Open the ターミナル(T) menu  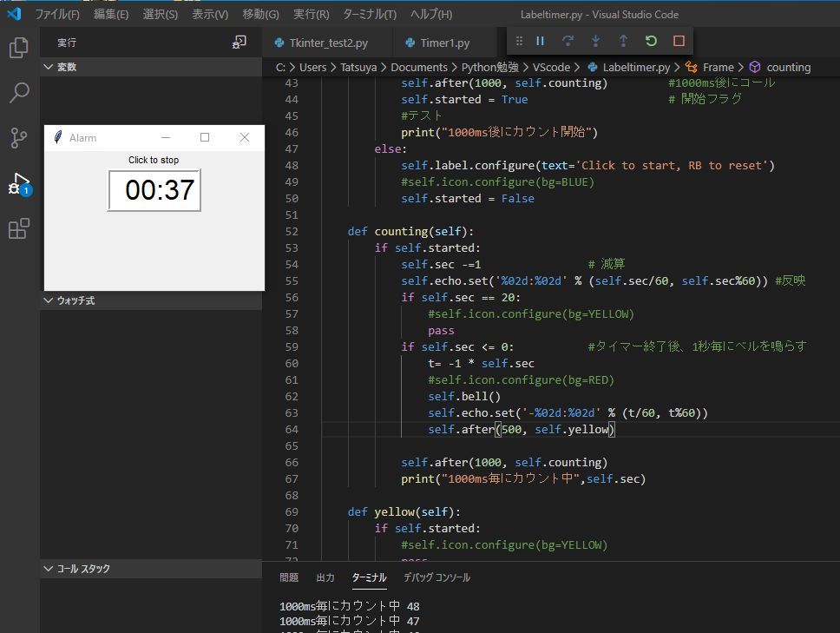[370, 15]
